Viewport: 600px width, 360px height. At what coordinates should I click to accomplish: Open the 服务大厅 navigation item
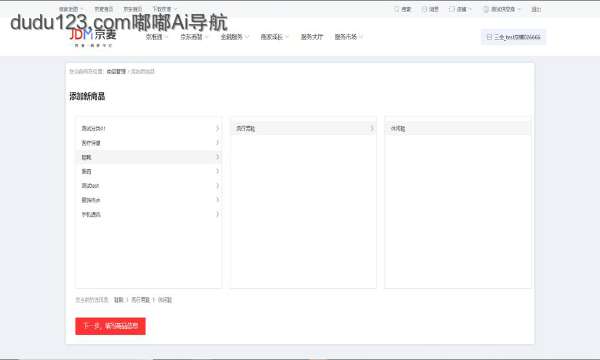312,37
